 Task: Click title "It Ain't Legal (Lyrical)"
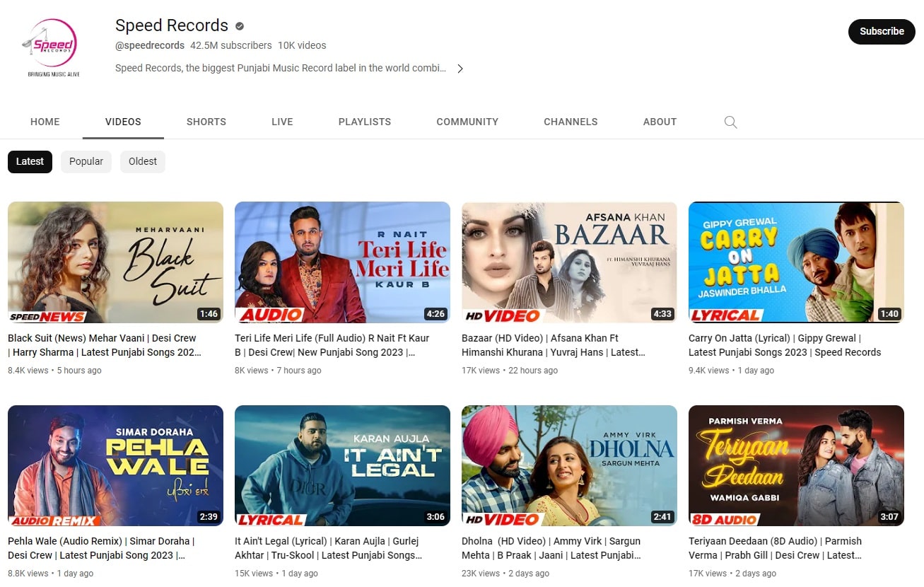point(329,548)
